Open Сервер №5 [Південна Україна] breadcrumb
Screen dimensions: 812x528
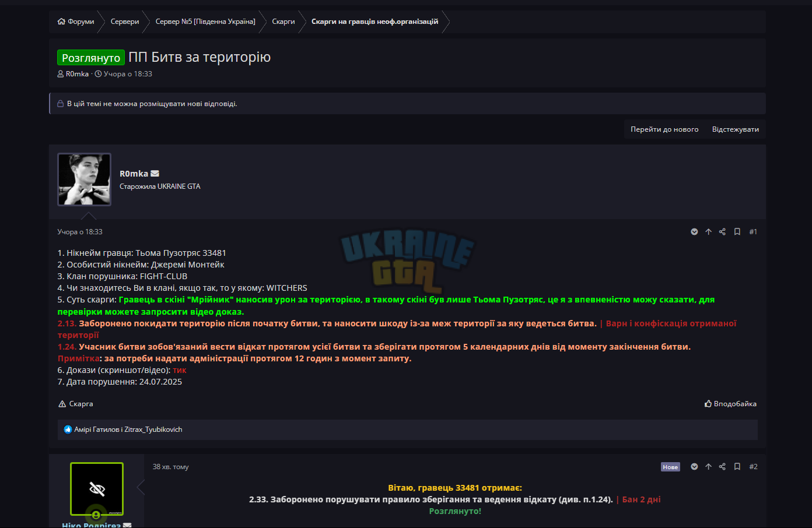click(x=205, y=22)
